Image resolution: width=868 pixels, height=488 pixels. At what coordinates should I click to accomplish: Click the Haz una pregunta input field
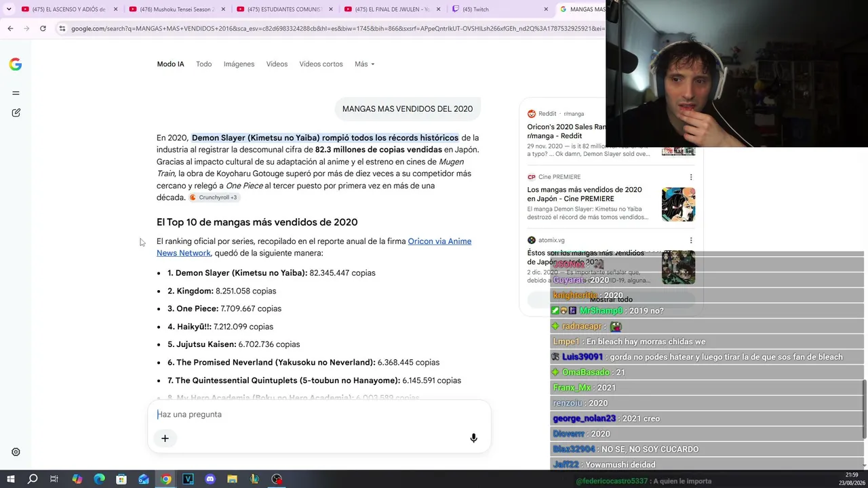319,414
